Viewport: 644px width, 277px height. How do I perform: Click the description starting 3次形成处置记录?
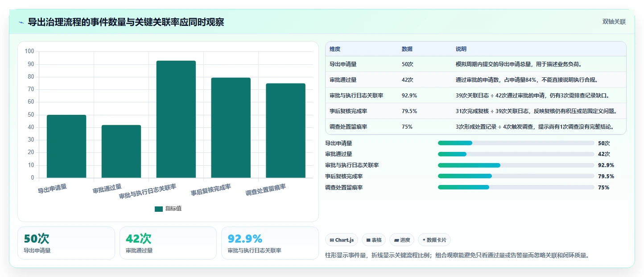[x=535, y=127]
